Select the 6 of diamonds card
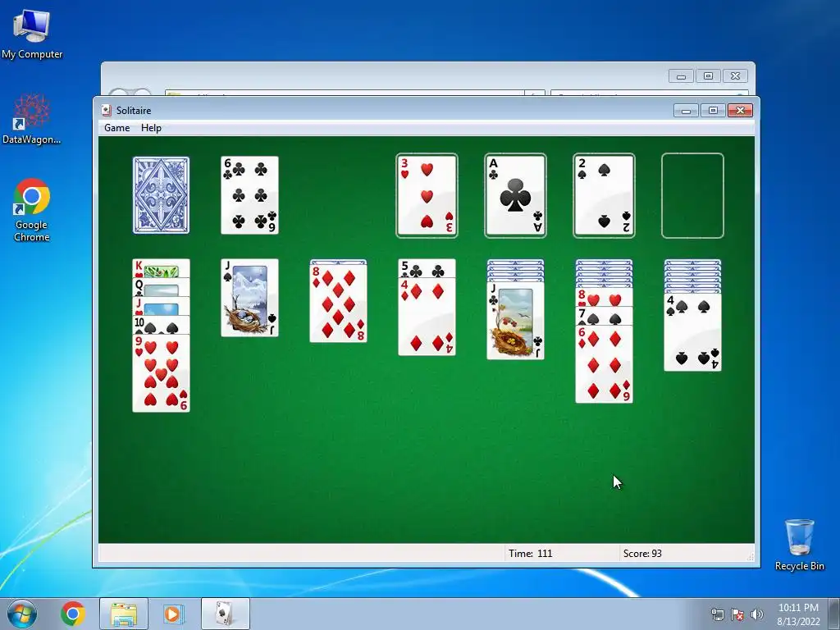 [x=604, y=363]
